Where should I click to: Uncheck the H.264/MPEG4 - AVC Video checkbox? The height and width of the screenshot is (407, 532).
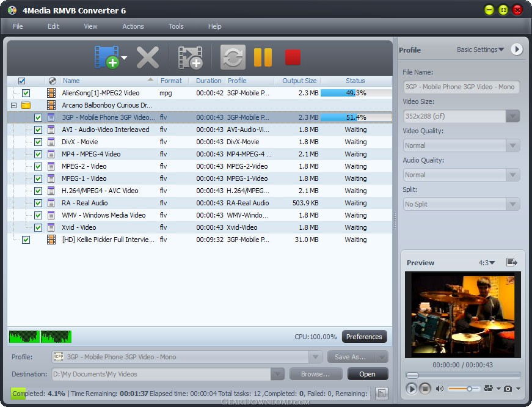tap(38, 191)
